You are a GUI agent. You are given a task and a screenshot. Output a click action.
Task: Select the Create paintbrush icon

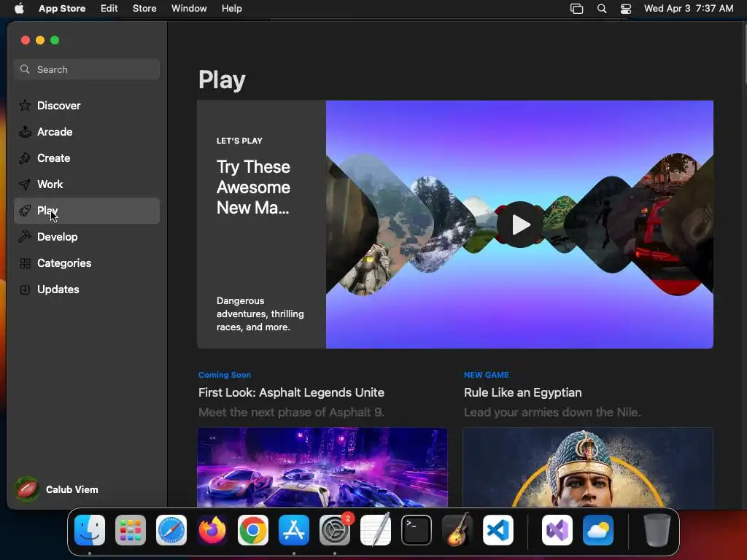coord(25,157)
